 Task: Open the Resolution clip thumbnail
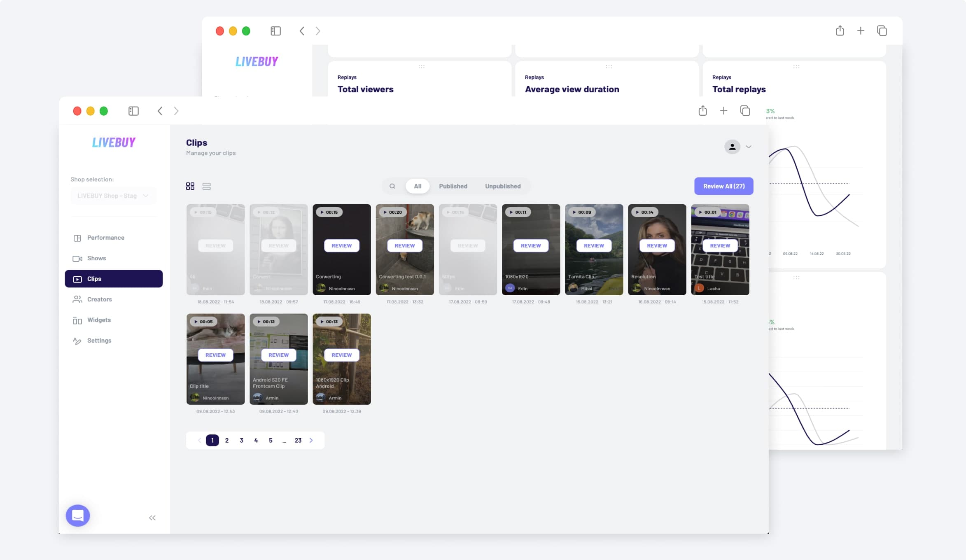657,250
